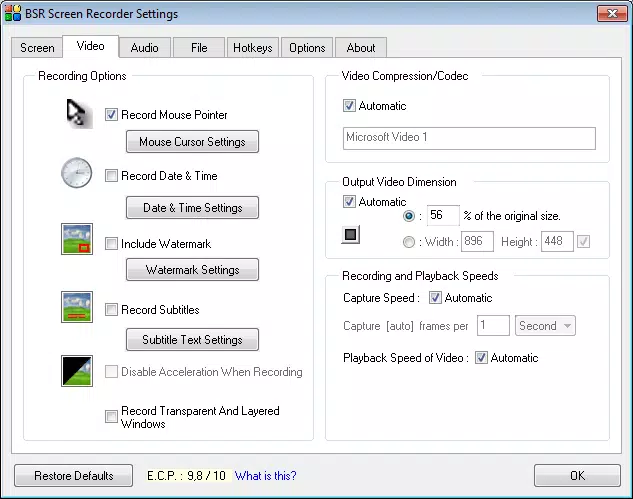Click the 'What is this?' link
The height and width of the screenshot is (499, 633).
coord(266,476)
